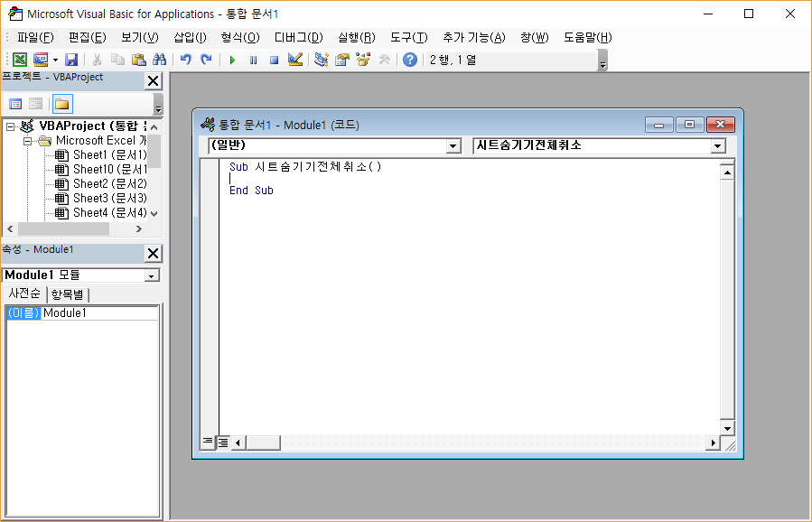Collapse the VBAProject tree node
Image resolution: width=812 pixels, height=522 pixels.
click(10, 126)
